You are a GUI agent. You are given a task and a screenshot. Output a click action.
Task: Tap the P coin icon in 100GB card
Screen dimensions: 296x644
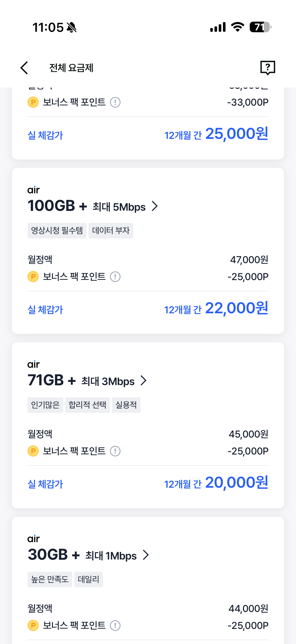coord(33,277)
